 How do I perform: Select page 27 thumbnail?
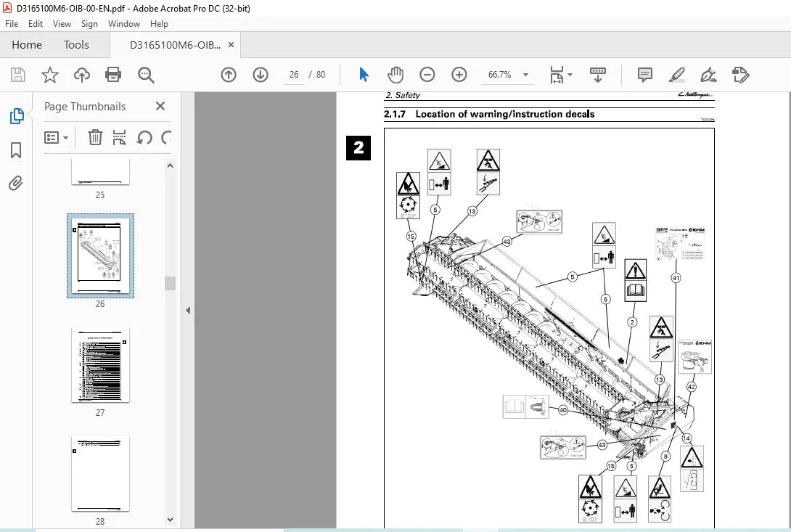tap(100, 365)
